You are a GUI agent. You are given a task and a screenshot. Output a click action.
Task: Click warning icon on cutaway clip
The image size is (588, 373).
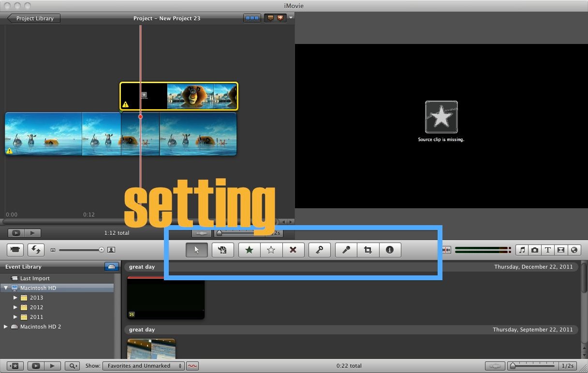pyautogui.click(x=126, y=104)
